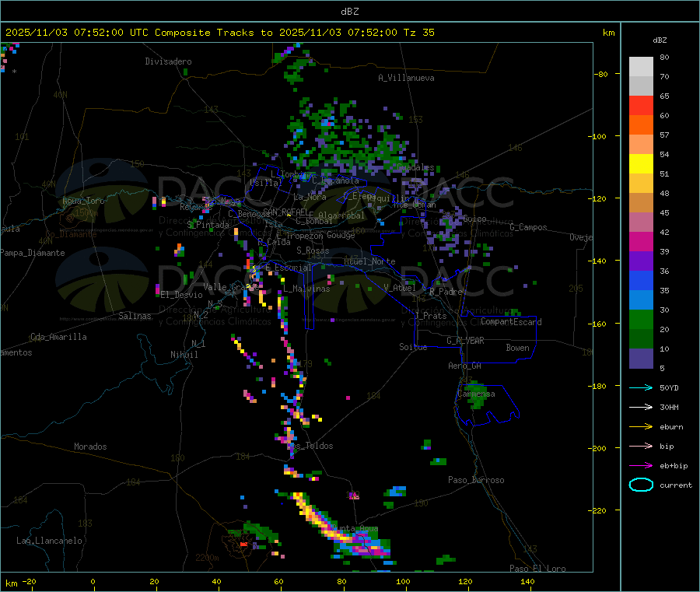Click the SAN_RAFAEL city label

[x=285, y=212]
